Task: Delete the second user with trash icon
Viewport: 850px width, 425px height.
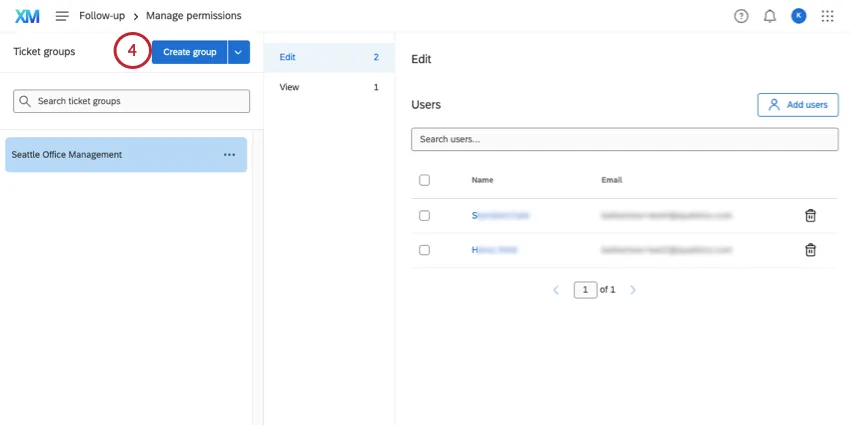Action: pos(810,250)
